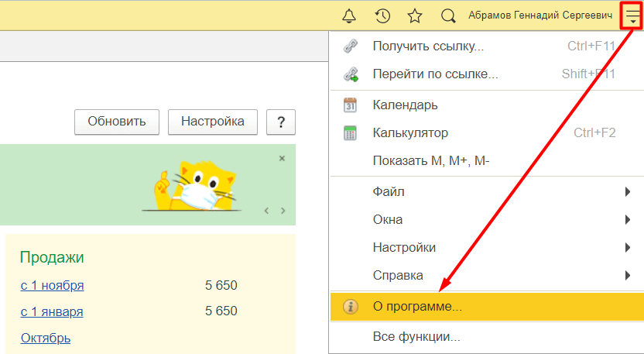Click the calculator icon in the menu
The image size is (644, 354).
click(351, 133)
